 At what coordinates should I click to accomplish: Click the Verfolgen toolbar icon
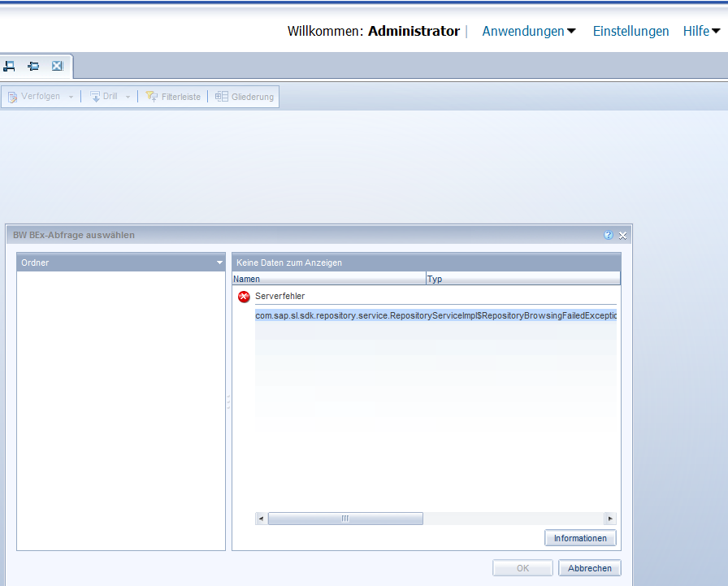pyautogui.click(x=12, y=97)
